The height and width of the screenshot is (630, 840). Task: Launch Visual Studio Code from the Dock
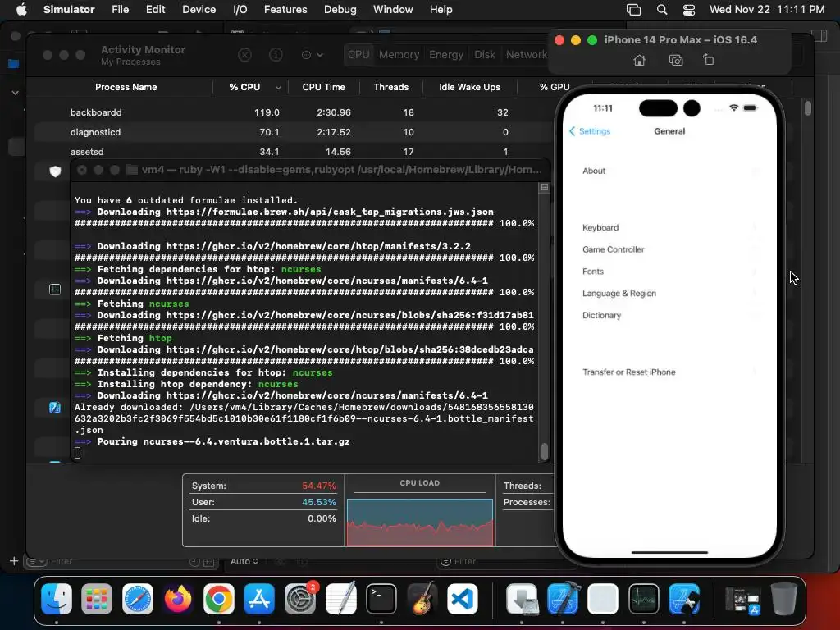click(x=463, y=599)
